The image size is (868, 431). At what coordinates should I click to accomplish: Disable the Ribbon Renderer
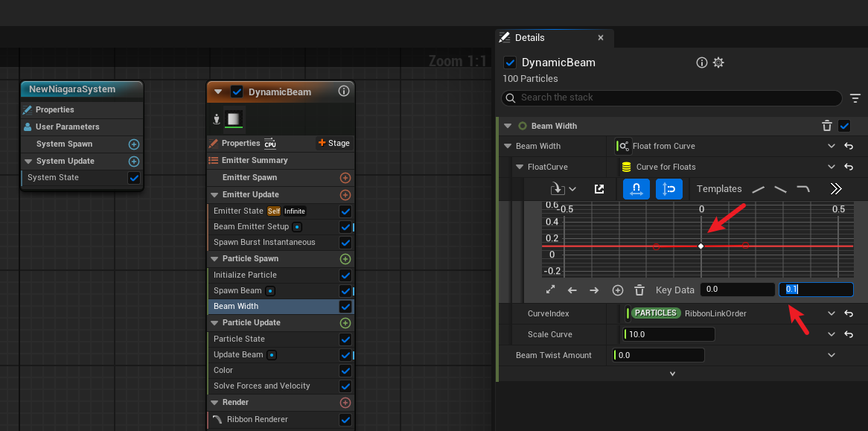[x=345, y=420]
